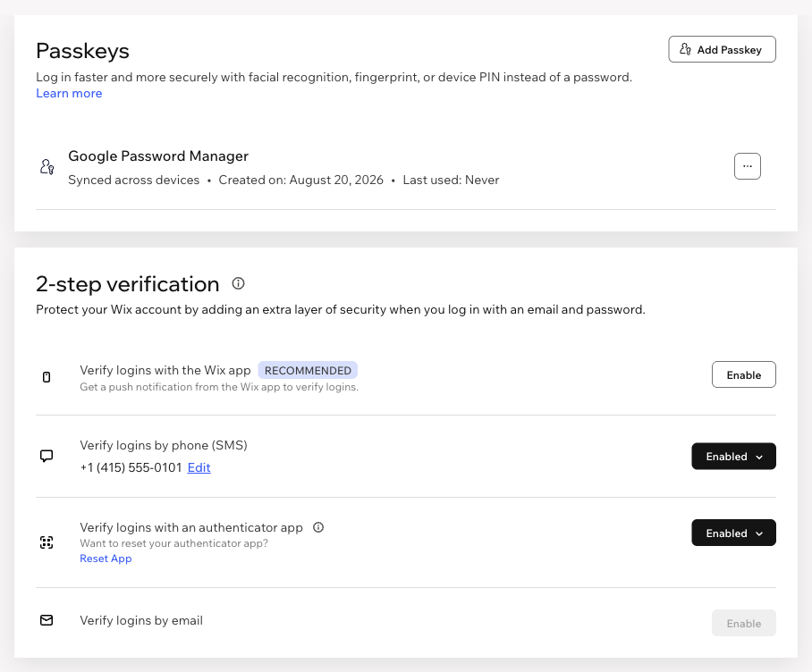Click the 2-step verification heading
Image resolution: width=812 pixels, height=672 pixels.
point(127,284)
